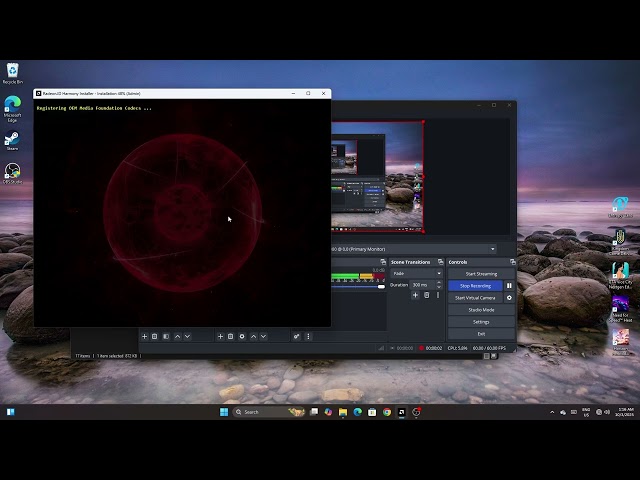The image size is (640, 480).
Task: Undock the Controls panel icon
Action: [513, 262]
